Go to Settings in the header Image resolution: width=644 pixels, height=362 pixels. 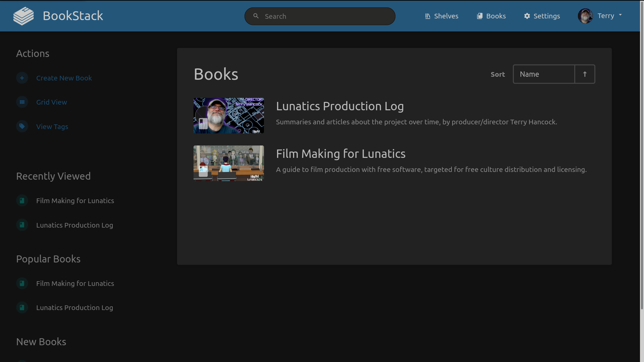[x=542, y=16]
